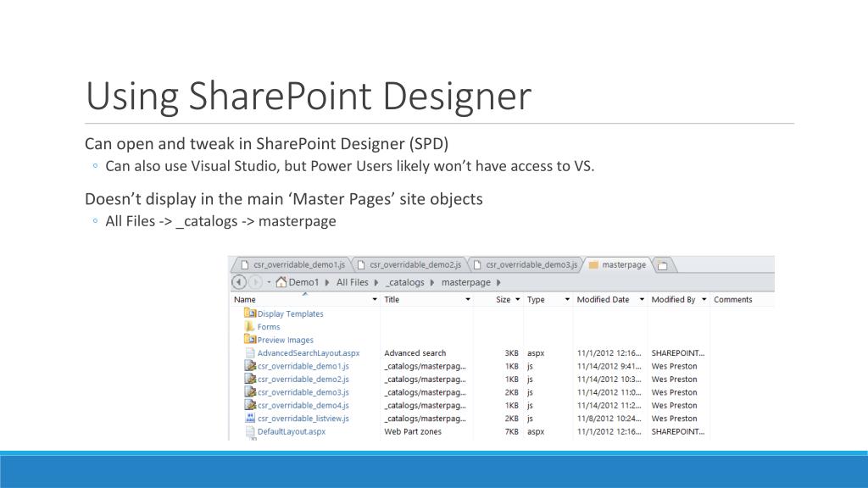
Task: Select the csr_overridable_demo2.js file name
Action: (303, 380)
